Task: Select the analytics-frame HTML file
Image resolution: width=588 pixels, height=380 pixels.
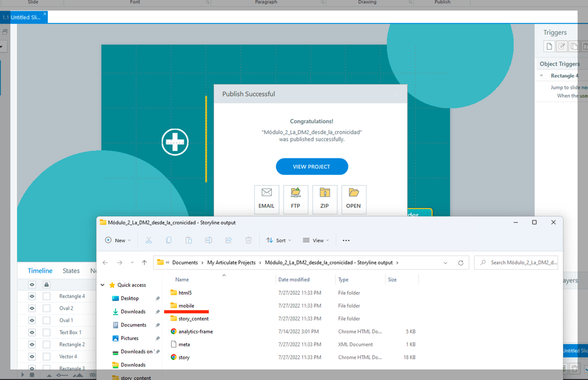Action: (195, 332)
